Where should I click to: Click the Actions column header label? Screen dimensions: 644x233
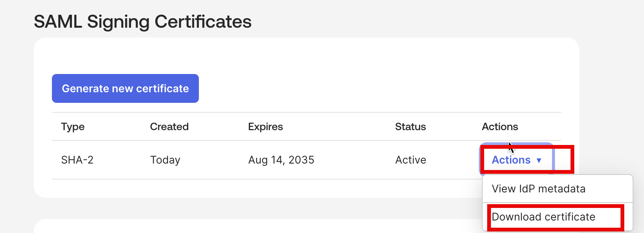pos(500,127)
